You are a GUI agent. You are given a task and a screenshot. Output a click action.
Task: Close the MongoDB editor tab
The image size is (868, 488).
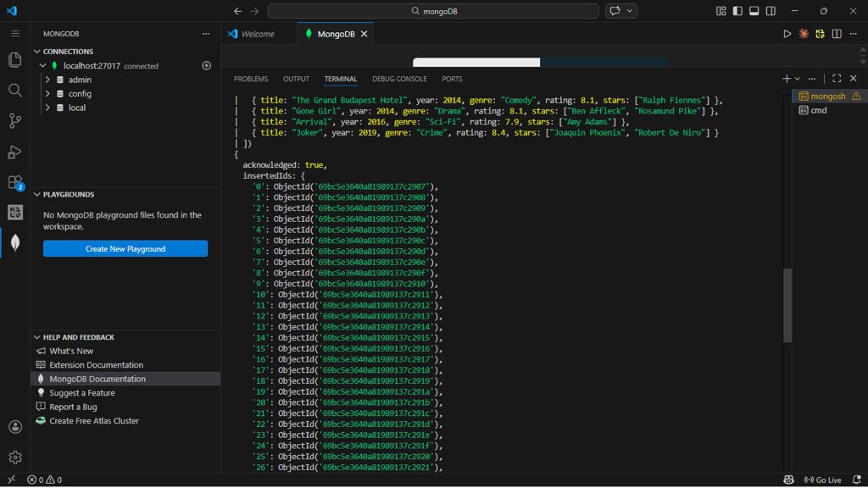tap(364, 34)
